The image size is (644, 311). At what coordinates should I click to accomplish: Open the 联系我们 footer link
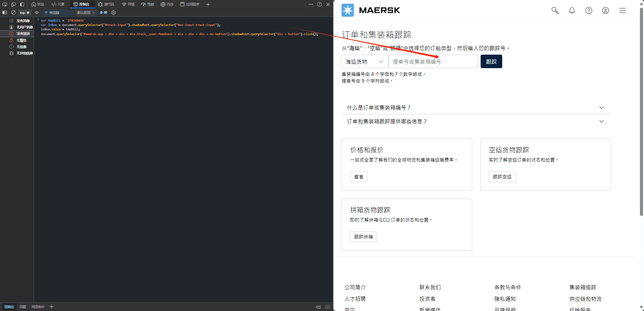coord(430,287)
